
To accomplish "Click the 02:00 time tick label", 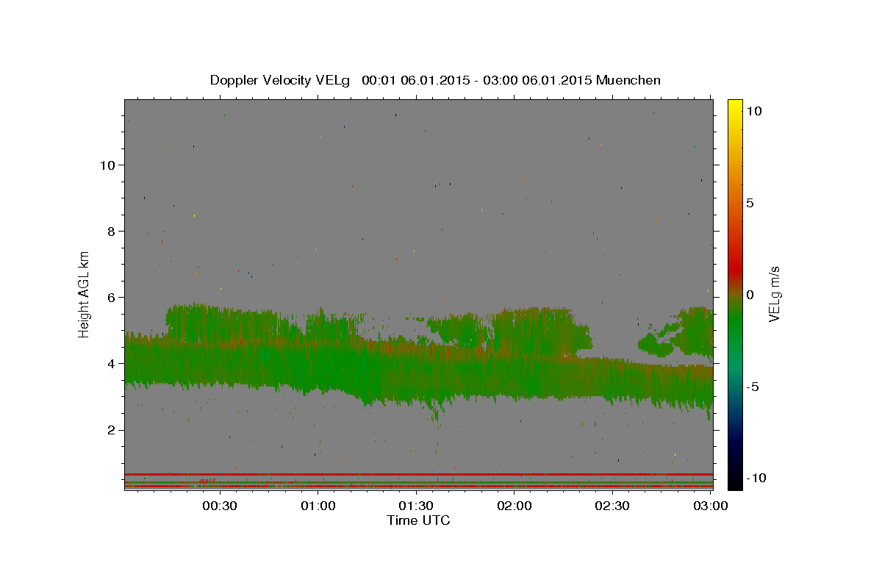I will point(514,506).
